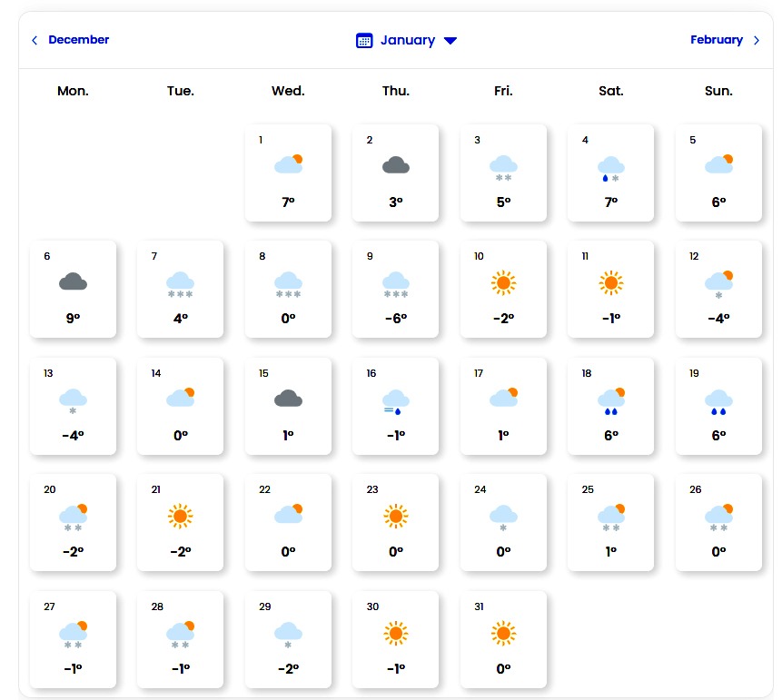This screenshot has height=700, width=782.
Task: Select the heavy snow icon on January 7
Action: 181,284
